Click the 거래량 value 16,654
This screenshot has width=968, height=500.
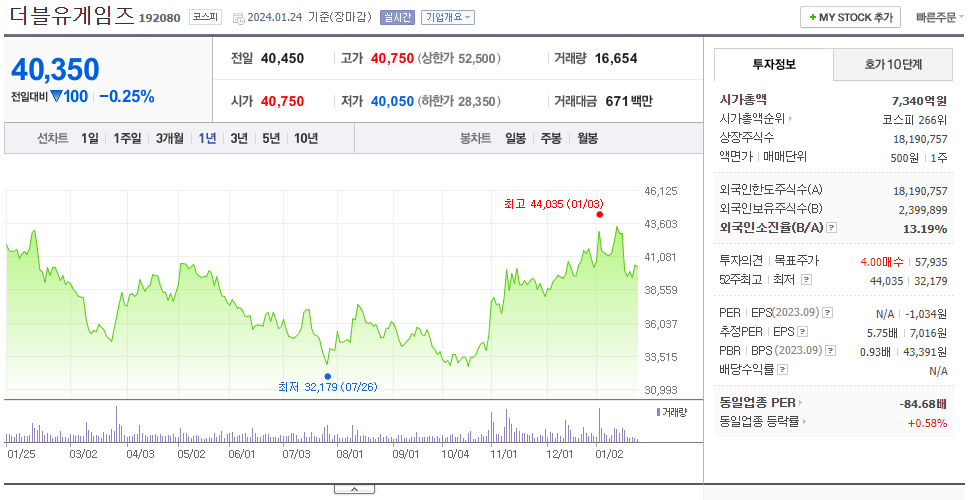pyautogui.click(x=616, y=59)
